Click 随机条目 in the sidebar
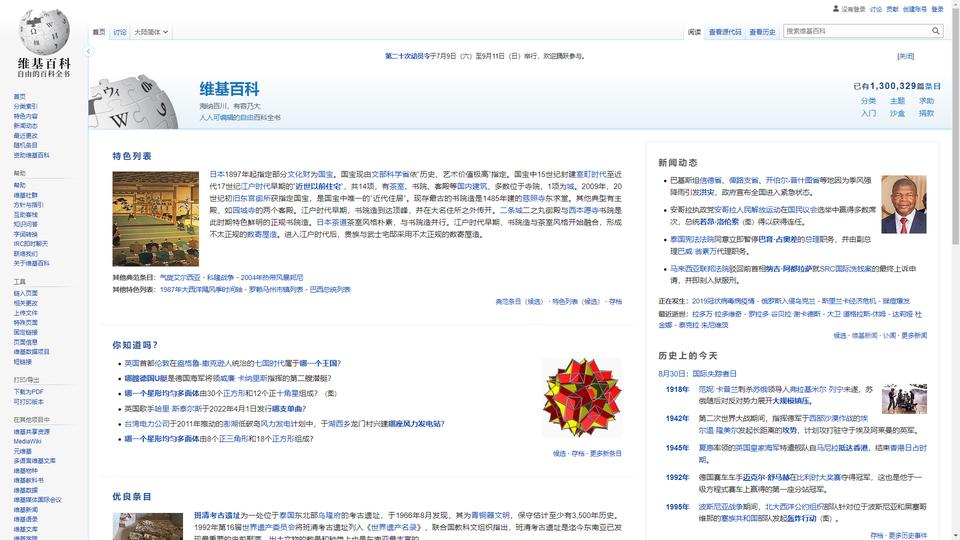 pos(25,146)
